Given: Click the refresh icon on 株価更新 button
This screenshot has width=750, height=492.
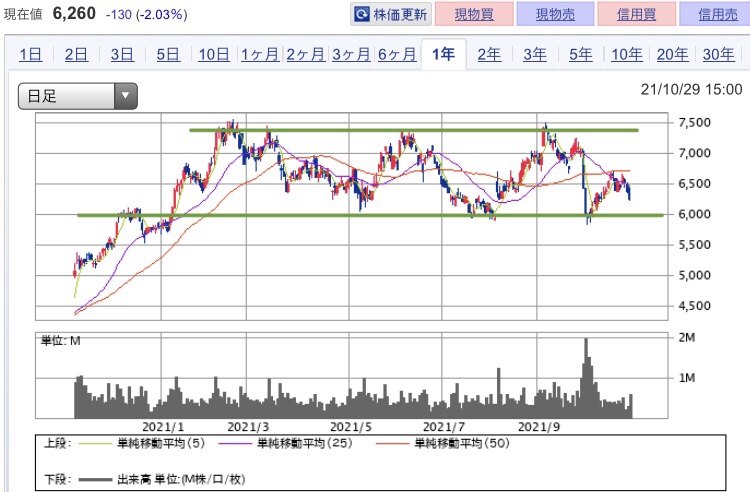Looking at the screenshot, I should pos(361,14).
